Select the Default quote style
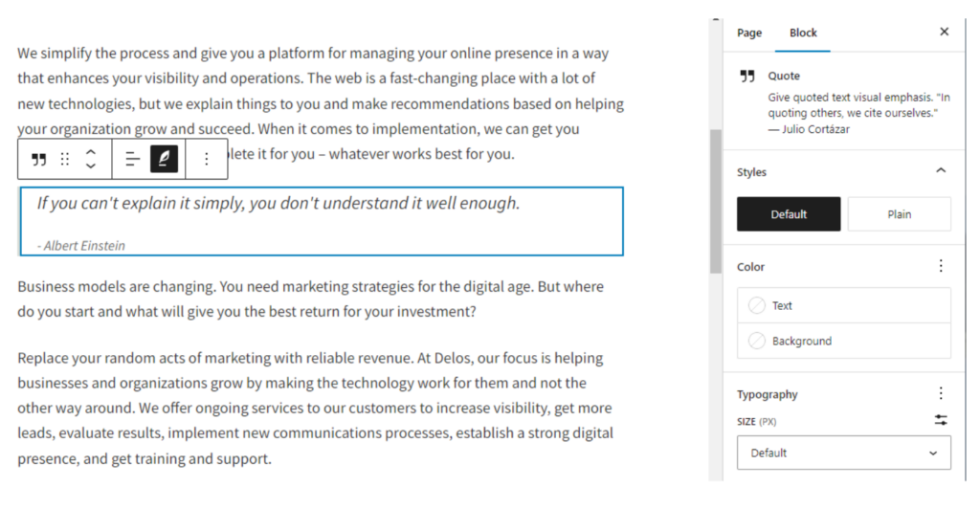 (x=789, y=214)
